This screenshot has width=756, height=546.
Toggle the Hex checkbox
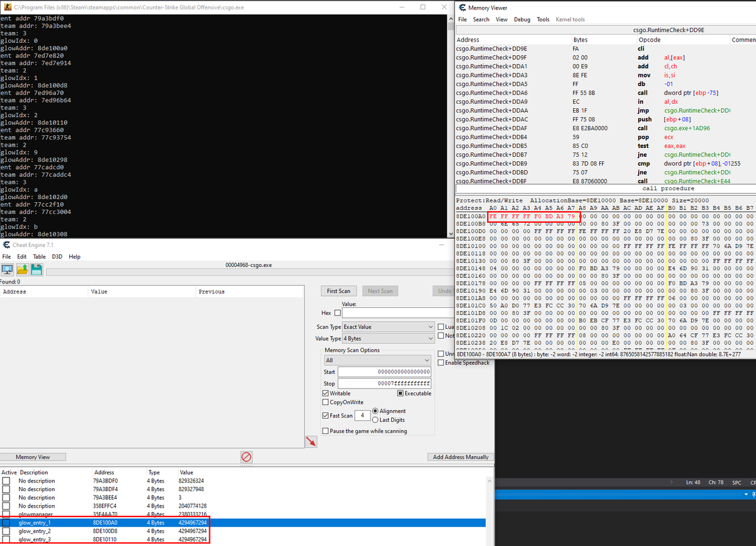point(338,312)
